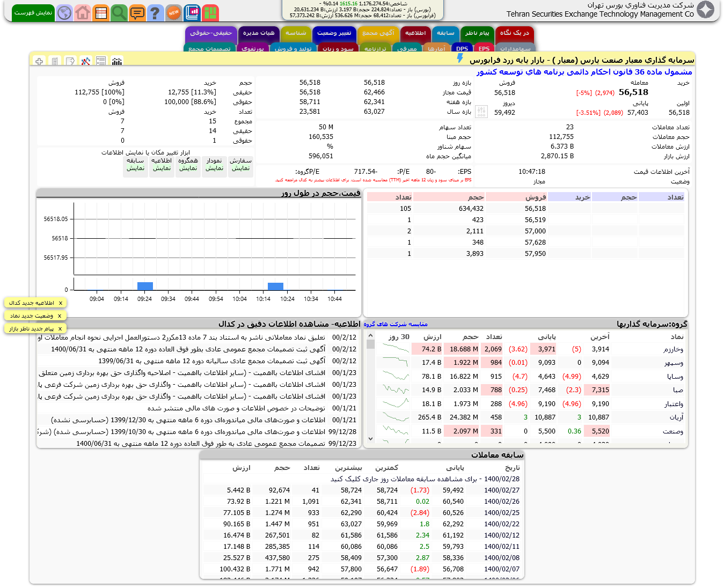Open the 00/2/12 تعلیق نماد معاملاتی announcement
Viewport: 724px width, 588px height.
click(x=198, y=337)
